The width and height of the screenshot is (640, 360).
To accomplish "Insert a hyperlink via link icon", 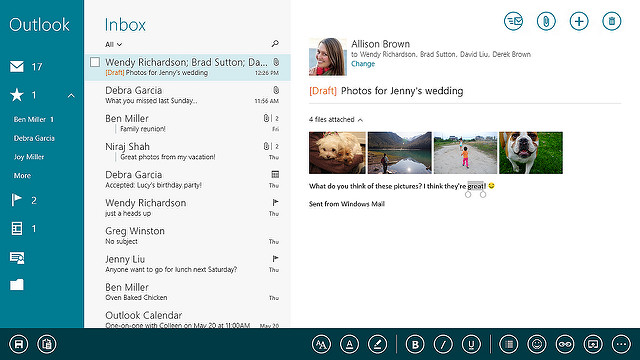I will 565,344.
